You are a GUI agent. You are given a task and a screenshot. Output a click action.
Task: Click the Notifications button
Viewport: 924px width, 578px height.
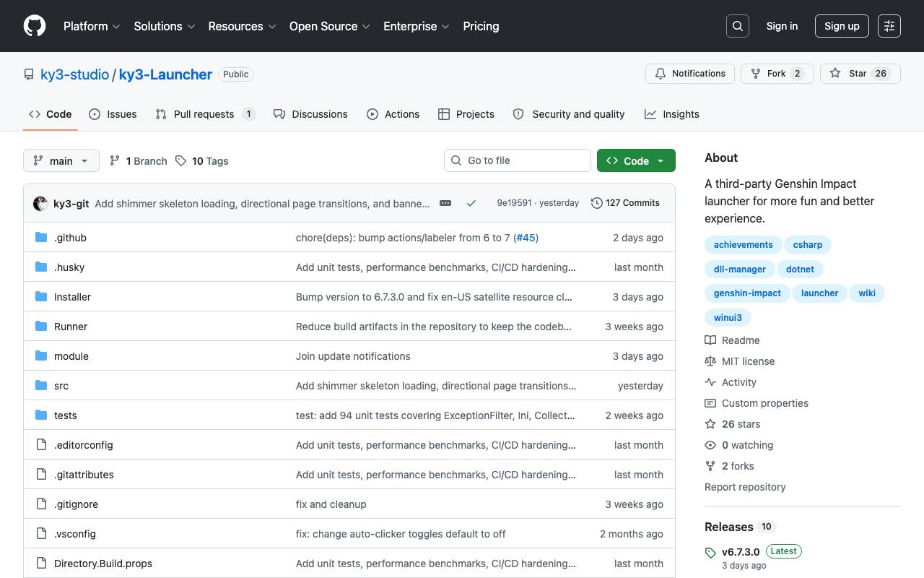(690, 74)
